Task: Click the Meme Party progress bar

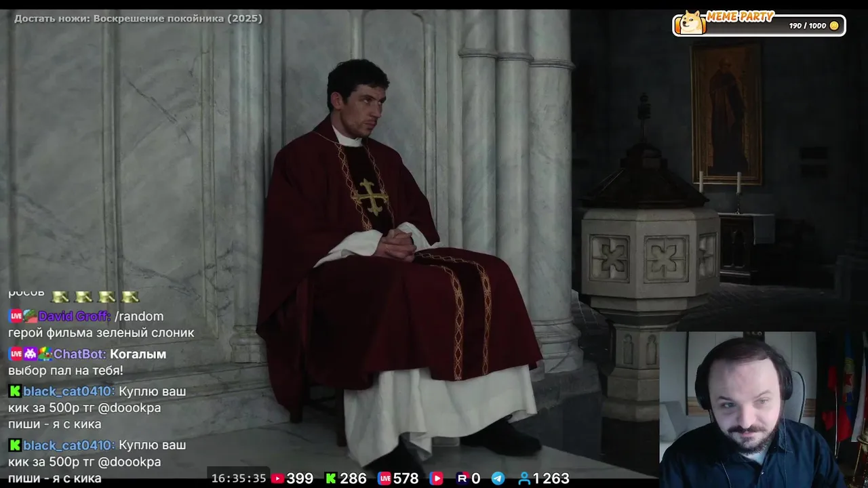Action: coord(759,25)
